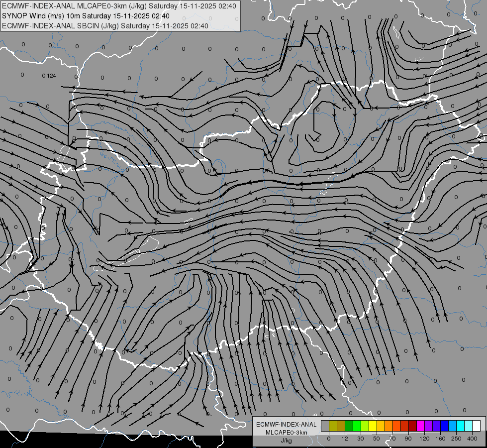This screenshot has height=448, width=487.
Task: Click the legend scale value 120
Action: coord(425,439)
